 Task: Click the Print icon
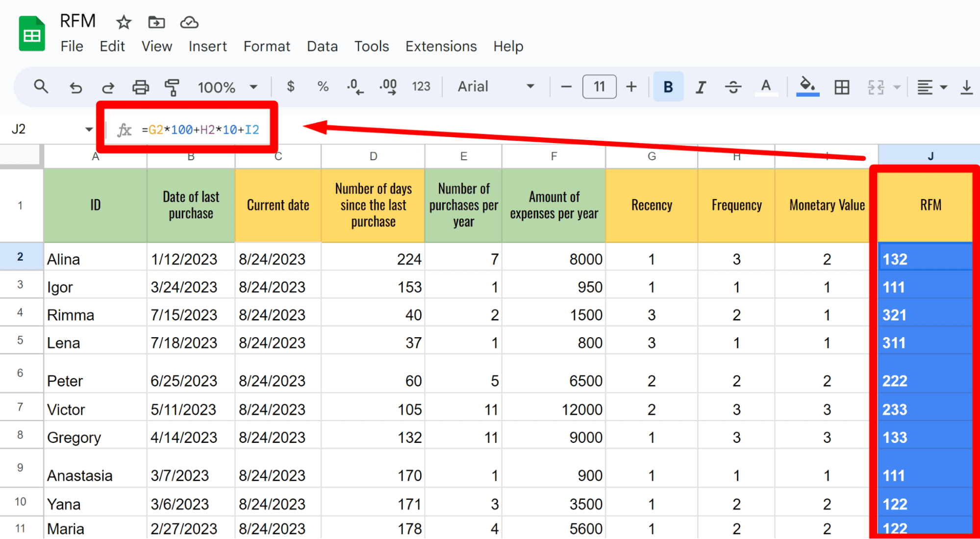[141, 87]
